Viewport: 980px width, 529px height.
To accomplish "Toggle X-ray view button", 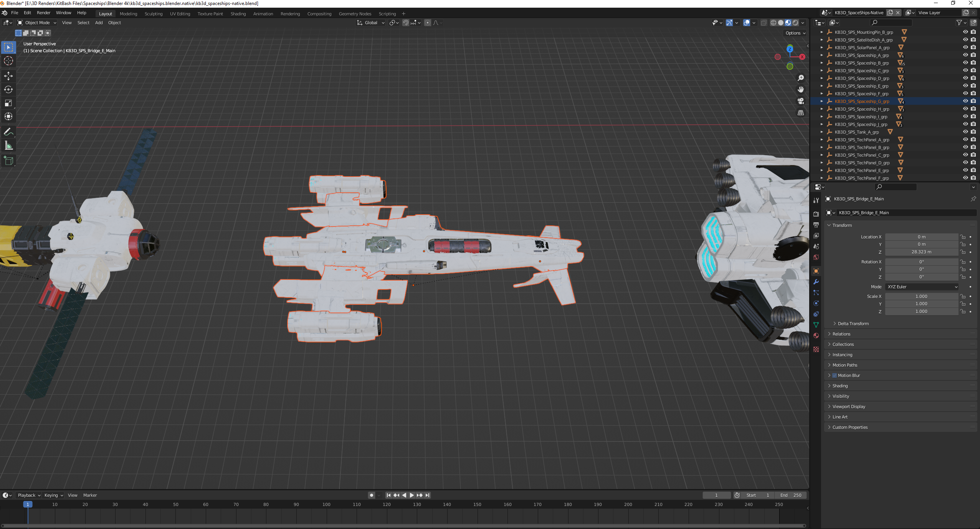I will [764, 23].
